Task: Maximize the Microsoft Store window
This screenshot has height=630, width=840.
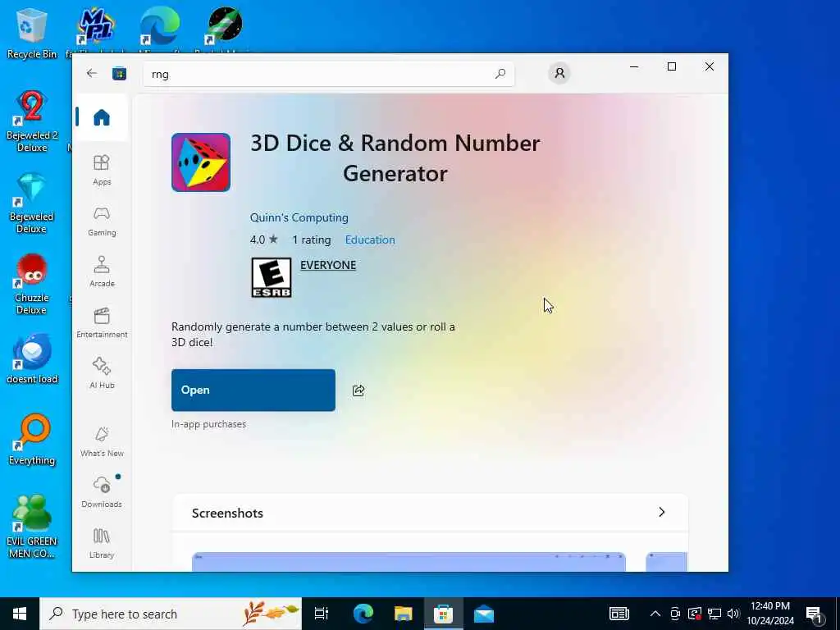Action: 672,67
